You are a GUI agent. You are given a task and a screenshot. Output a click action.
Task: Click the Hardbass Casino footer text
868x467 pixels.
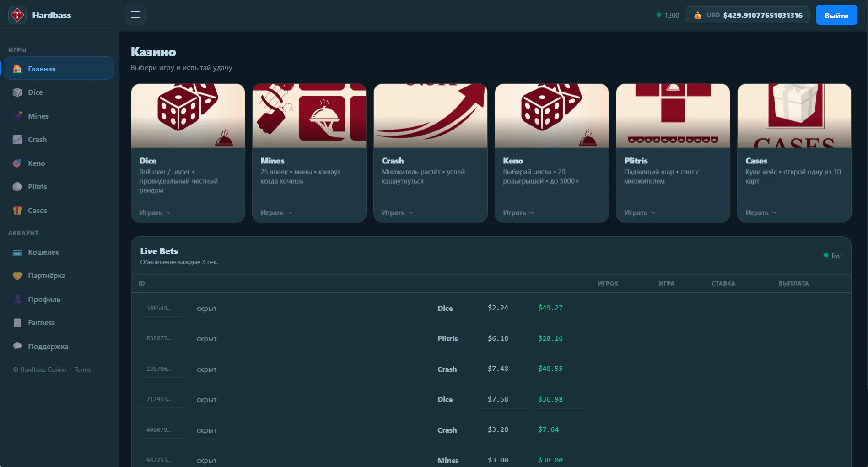pyautogui.click(x=39, y=369)
